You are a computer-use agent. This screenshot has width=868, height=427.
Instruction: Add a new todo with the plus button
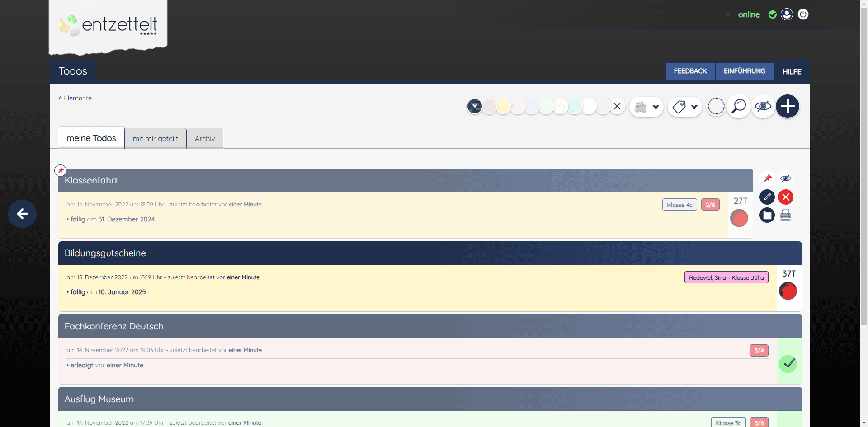[x=787, y=107]
